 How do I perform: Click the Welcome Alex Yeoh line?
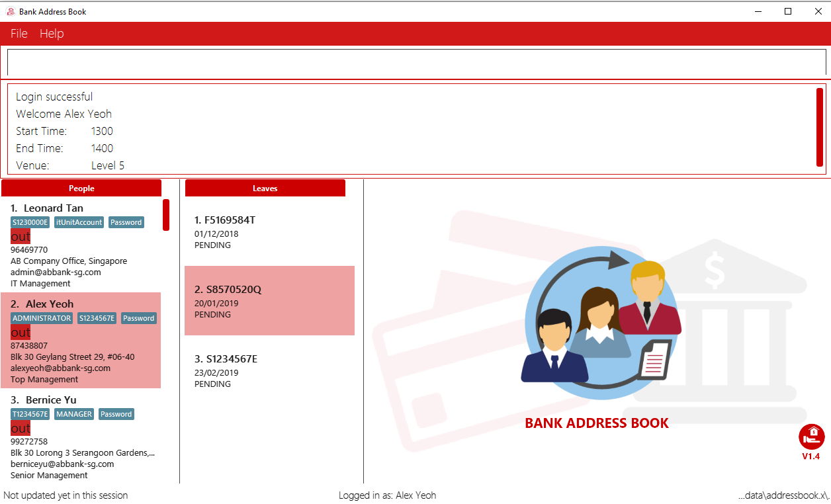[x=64, y=114]
